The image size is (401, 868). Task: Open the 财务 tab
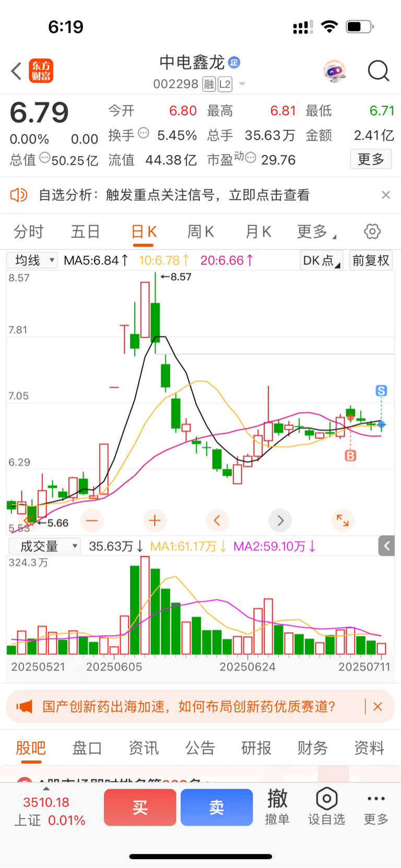pos(313,748)
